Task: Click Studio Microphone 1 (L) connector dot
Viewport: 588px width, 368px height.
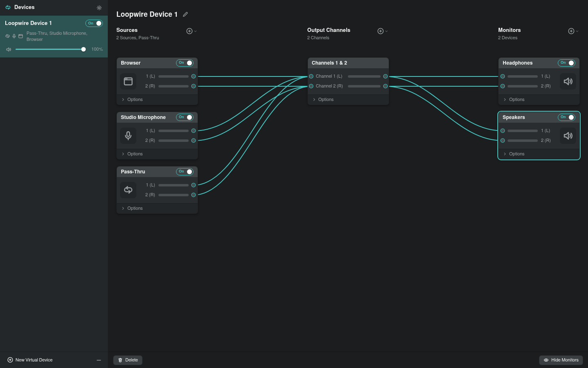Action: point(194,131)
